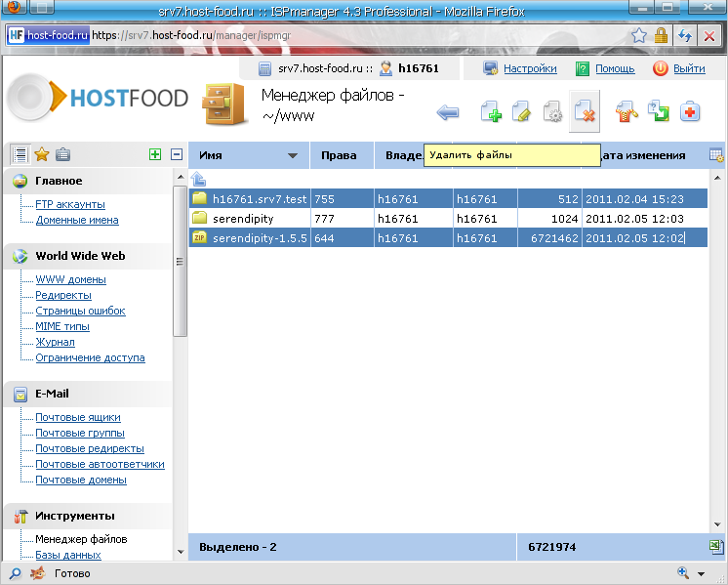
Task: Click the Edit file pencil icon
Action: (521, 112)
